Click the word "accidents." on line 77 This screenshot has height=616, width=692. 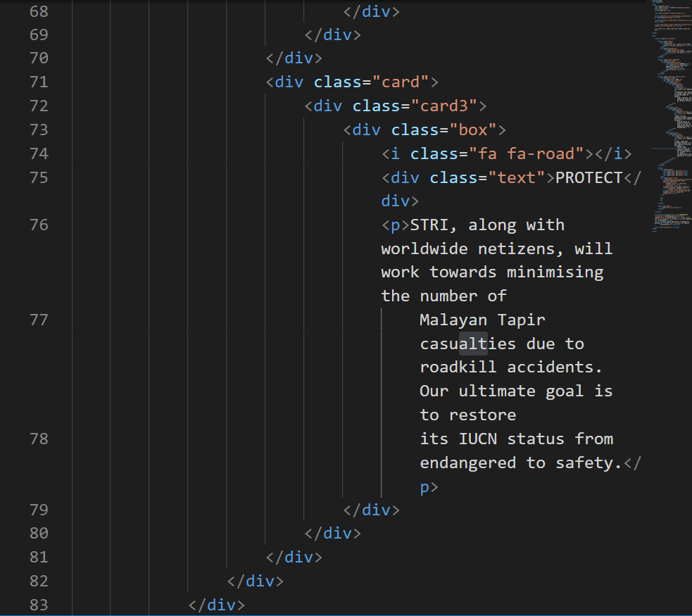[x=555, y=367]
